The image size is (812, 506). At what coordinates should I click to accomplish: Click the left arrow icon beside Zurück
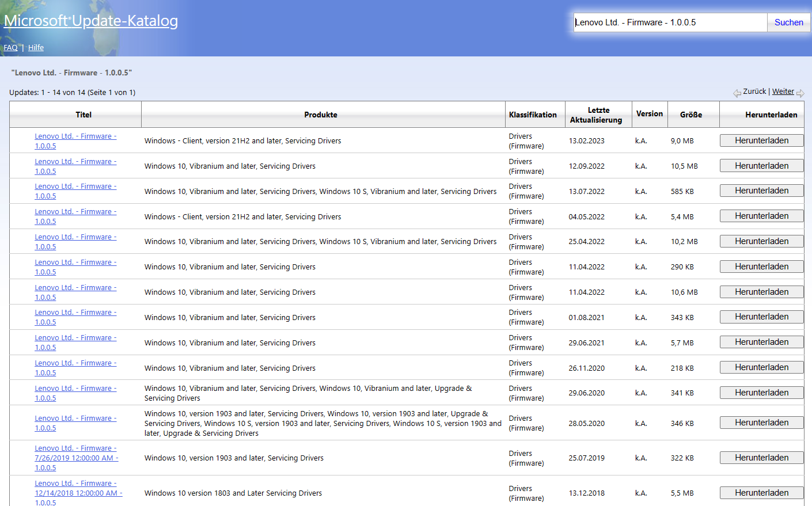tap(737, 93)
